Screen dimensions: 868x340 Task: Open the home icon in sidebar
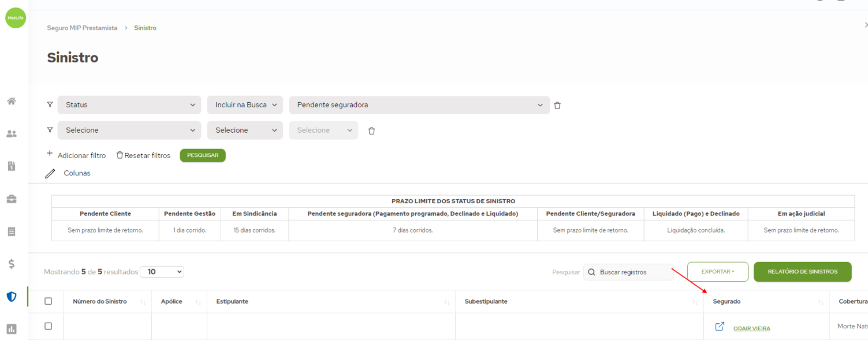[x=12, y=102]
